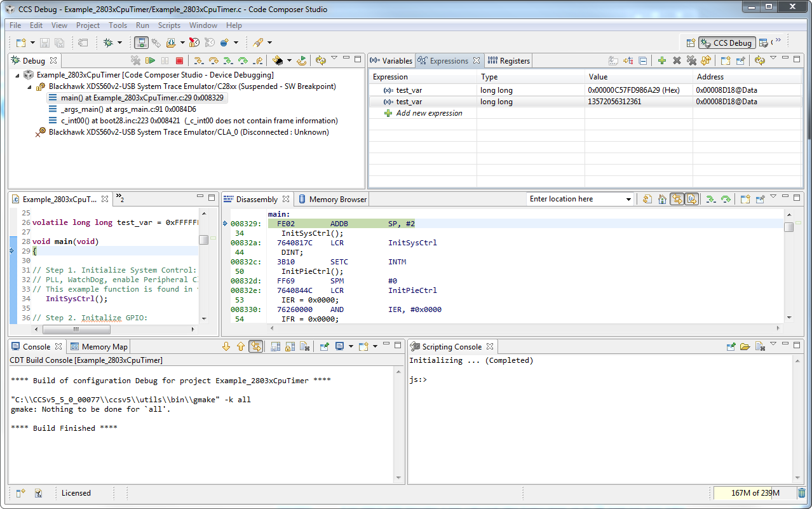
Task: Open the Scripts menu
Action: [x=169, y=25]
